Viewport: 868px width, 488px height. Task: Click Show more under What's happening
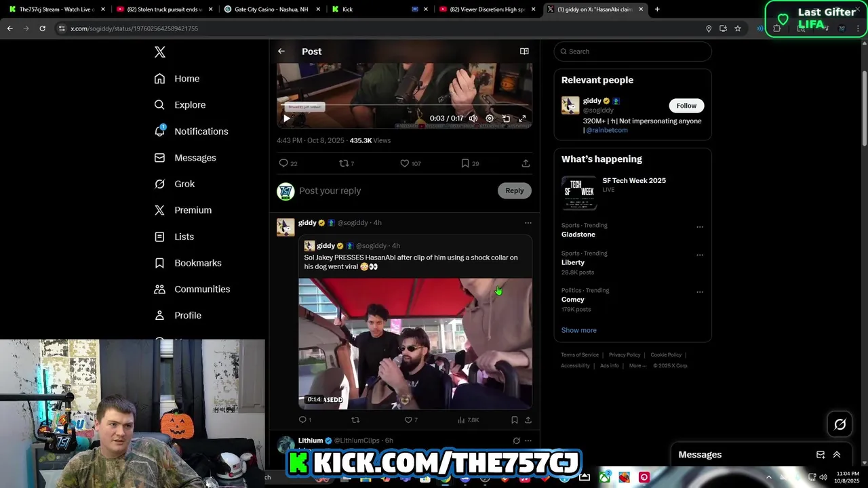coord(579,330)
